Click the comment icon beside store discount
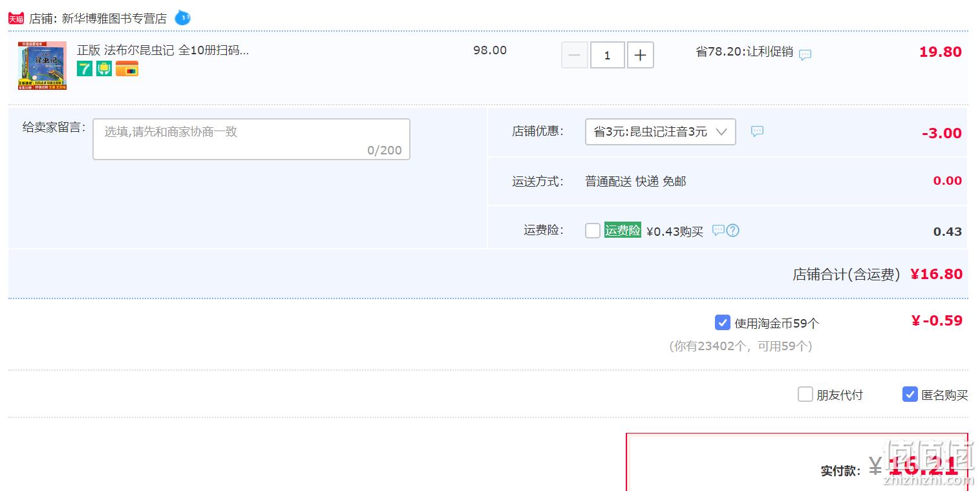Viewport: 980px width, 491px height. tap(757, 131)
